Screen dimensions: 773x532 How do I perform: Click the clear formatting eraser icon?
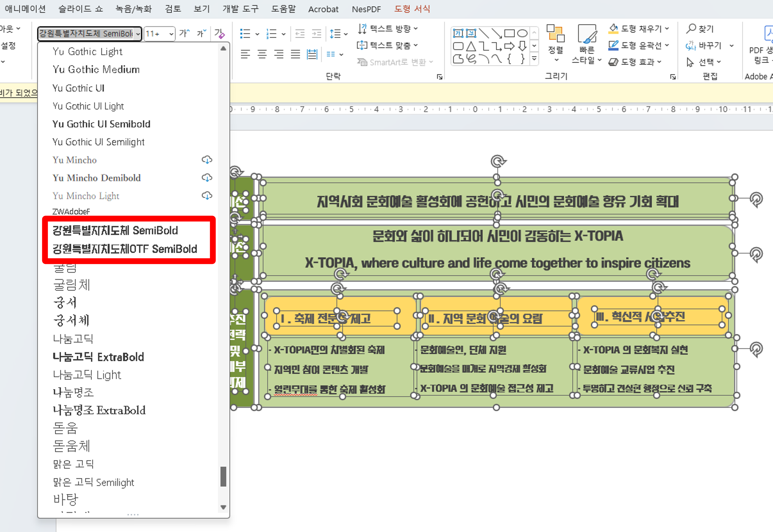(220, 33)
